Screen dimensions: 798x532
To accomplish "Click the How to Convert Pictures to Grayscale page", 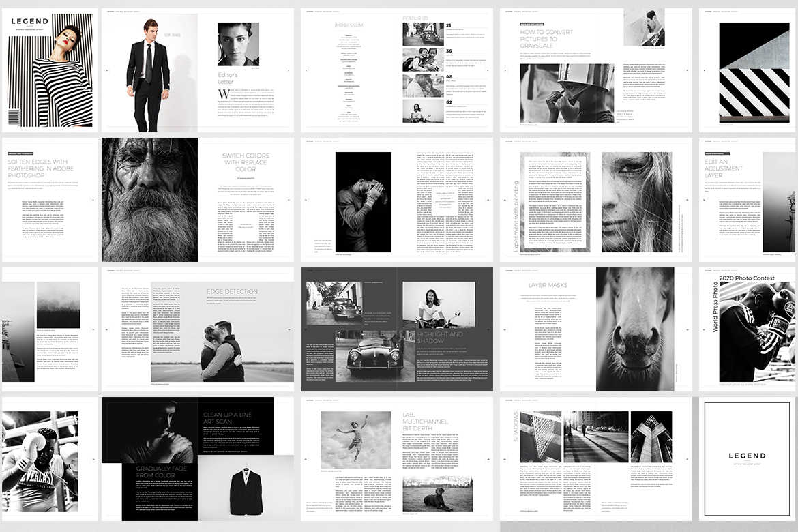I will [x=595, y=70].
